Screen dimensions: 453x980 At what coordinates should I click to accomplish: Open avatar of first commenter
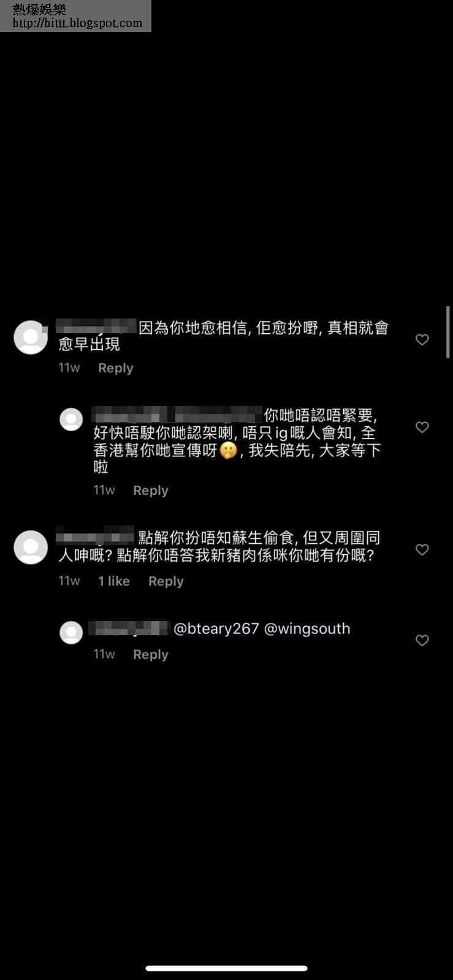click(31, 337)
